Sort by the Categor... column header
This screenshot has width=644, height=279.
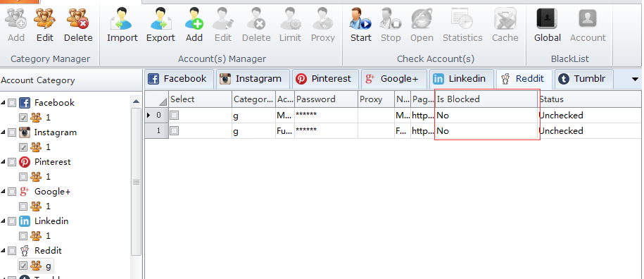[254, 99]
